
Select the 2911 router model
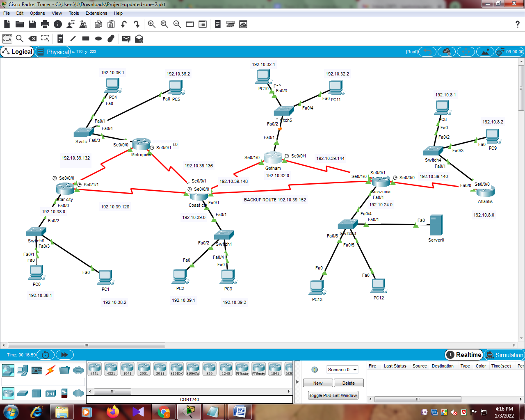[160, 369]
